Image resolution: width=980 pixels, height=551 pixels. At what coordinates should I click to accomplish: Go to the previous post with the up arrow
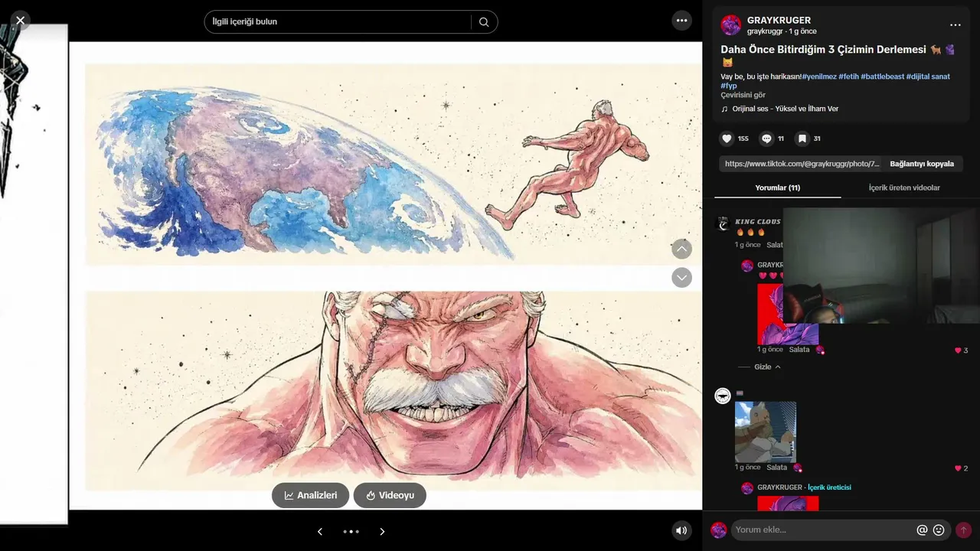(x=681, y=249)
